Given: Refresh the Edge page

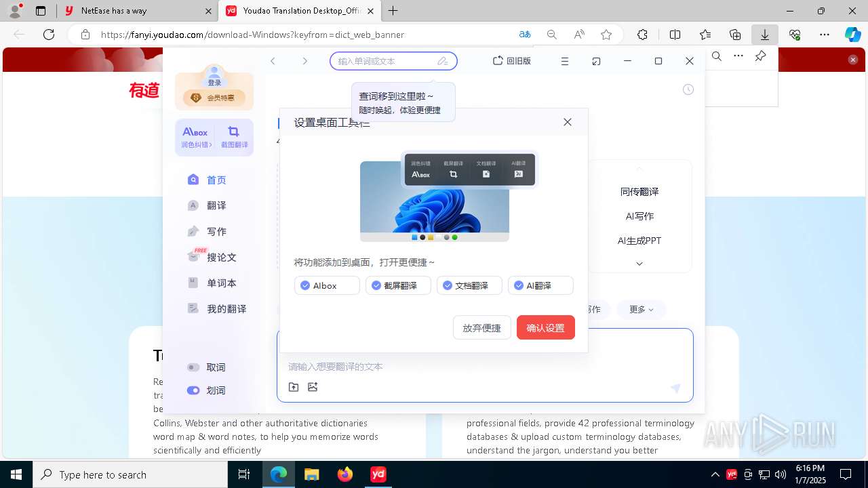Looking at the screenshot, I should (49, 35).
